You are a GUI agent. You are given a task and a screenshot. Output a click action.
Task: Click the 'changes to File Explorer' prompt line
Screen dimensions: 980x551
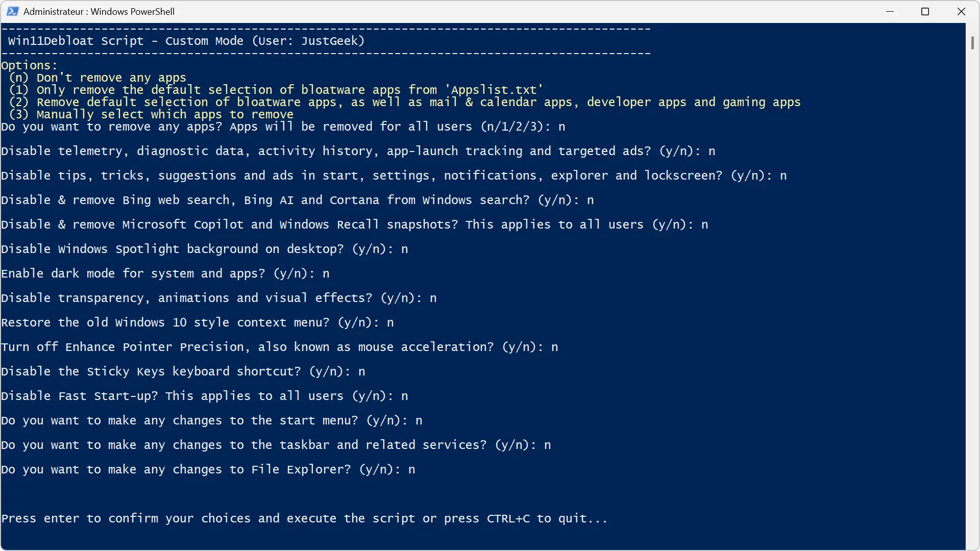point(208,469)
